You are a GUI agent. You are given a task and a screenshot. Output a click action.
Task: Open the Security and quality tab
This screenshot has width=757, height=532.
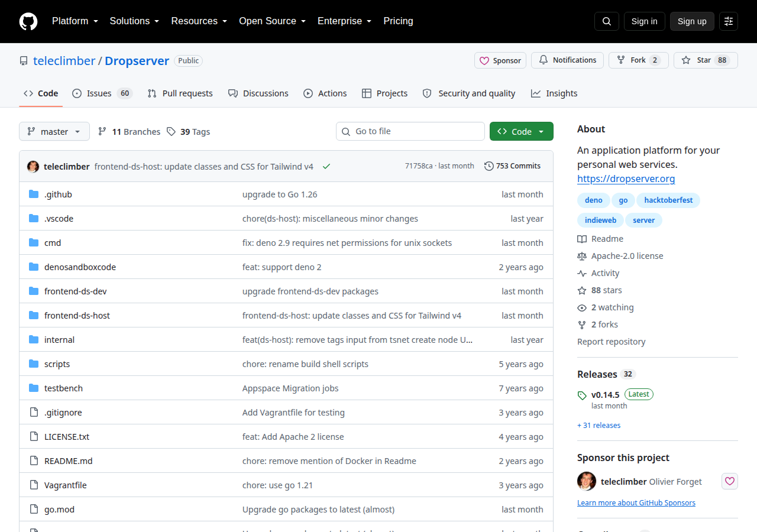(469, 93)
